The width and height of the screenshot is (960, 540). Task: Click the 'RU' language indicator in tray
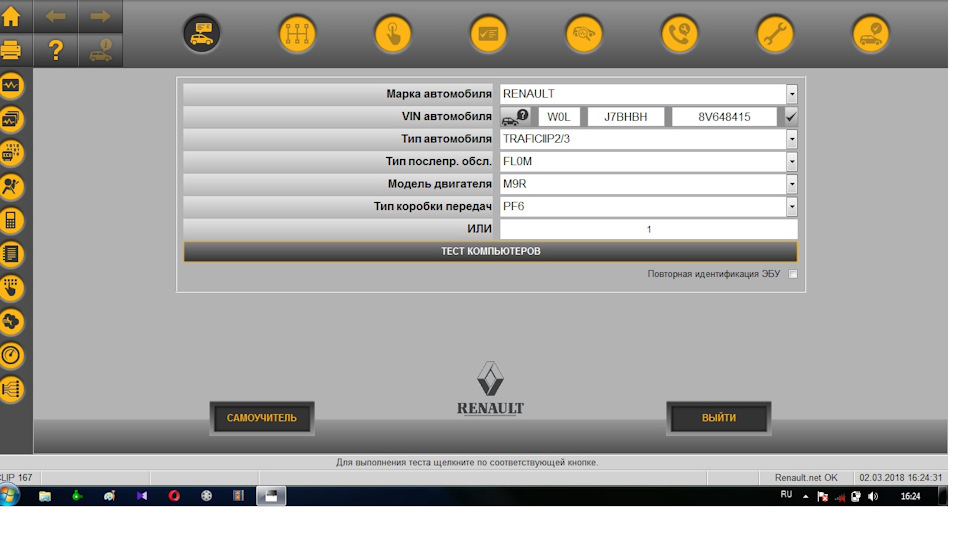[x=786, y=495]
